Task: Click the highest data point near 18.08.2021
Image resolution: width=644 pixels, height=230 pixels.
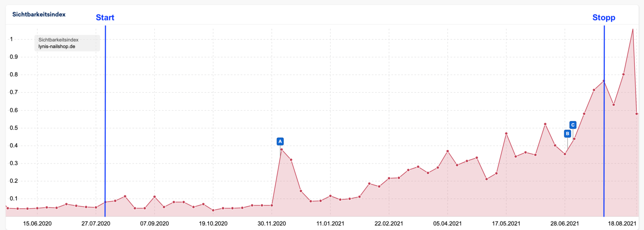Action: click(x=633, y=29)
